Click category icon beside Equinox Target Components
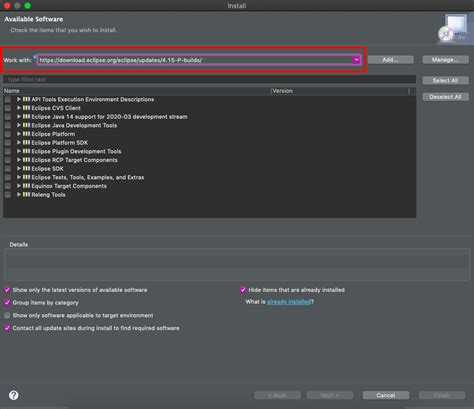This screenshot has width=474, height=409. click(26, 186)
